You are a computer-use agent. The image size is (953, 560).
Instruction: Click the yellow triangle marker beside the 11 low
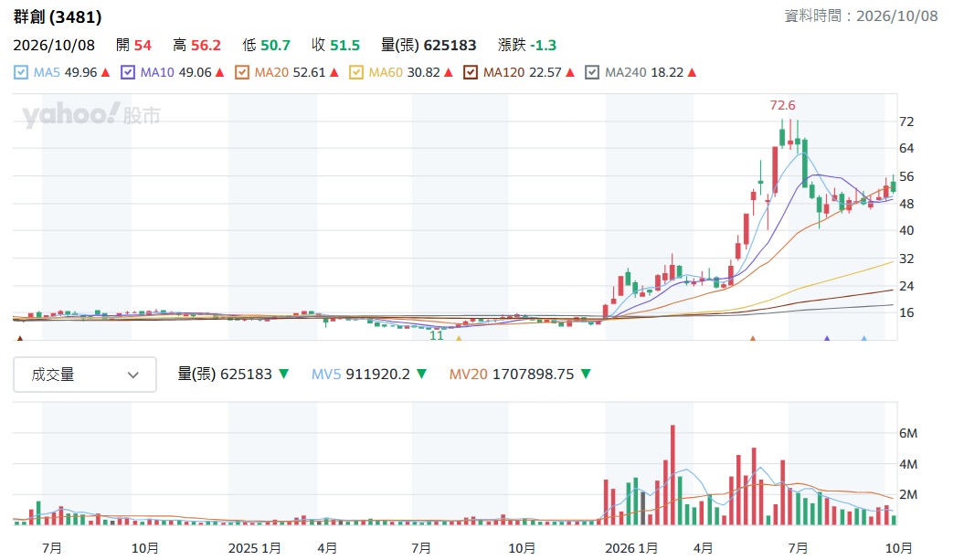[x=459, y=338]
